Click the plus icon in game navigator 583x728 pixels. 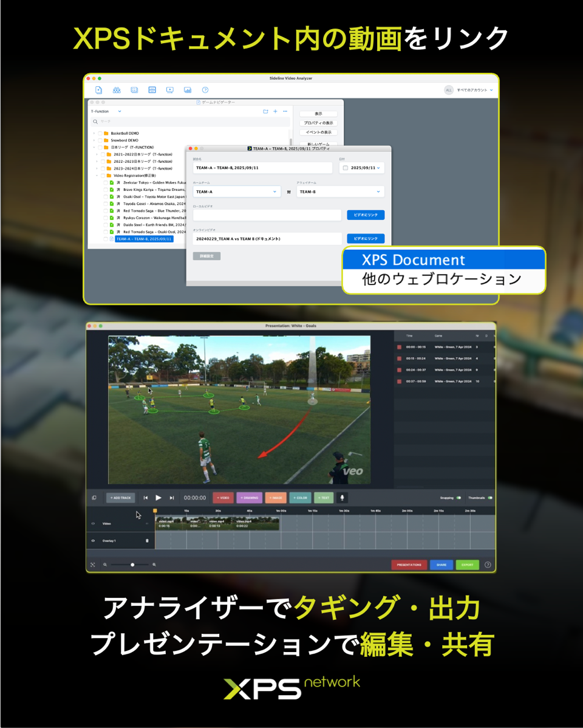(275, 111)
